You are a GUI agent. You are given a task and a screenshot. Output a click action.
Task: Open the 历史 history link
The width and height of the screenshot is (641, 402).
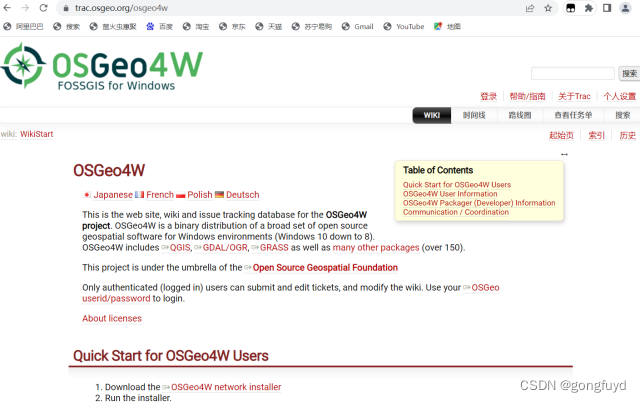click(x=628, y=135)
